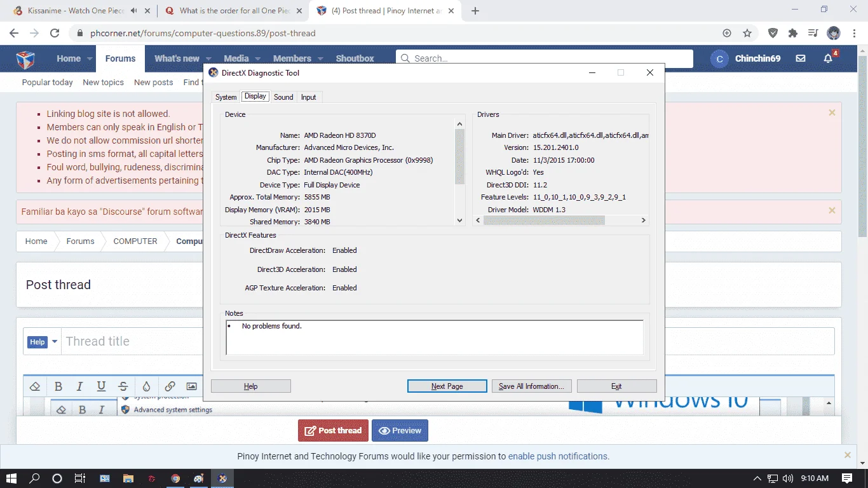Expand the Home navigation dropdown arrow
The width and height of the screenshot is (868, 488).
tap(89, 58)
